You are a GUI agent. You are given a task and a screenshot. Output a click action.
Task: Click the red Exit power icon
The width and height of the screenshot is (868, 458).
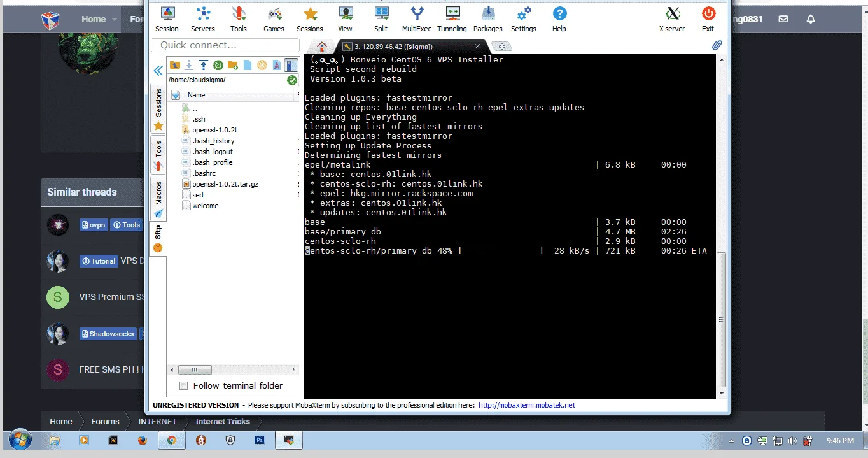point(708,19)
